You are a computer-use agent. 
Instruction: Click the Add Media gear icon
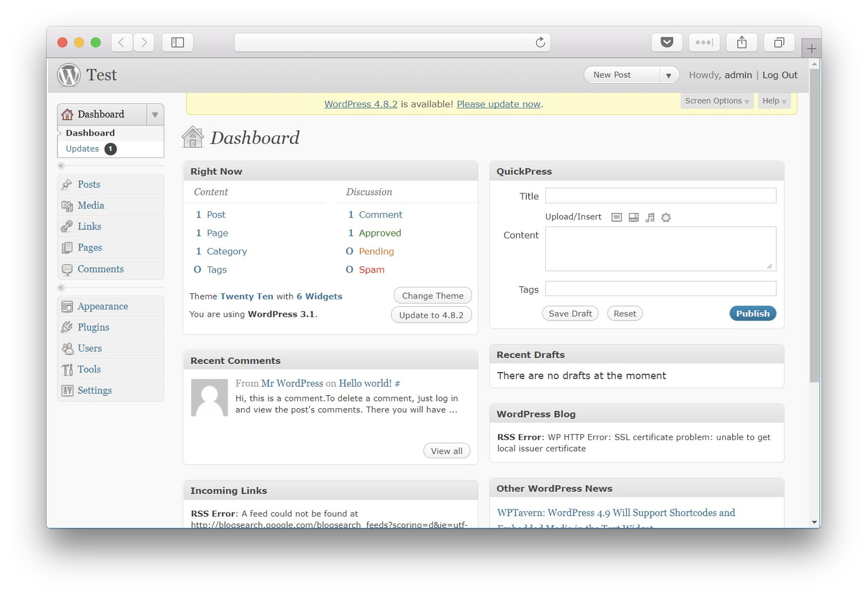pos(666,217)
